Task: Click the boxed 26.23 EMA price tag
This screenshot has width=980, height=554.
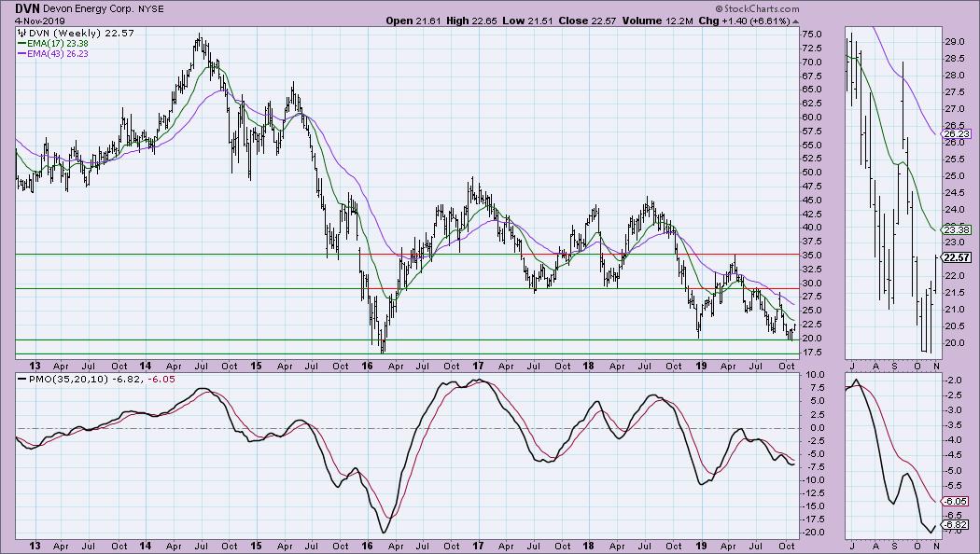Action: 957,134
